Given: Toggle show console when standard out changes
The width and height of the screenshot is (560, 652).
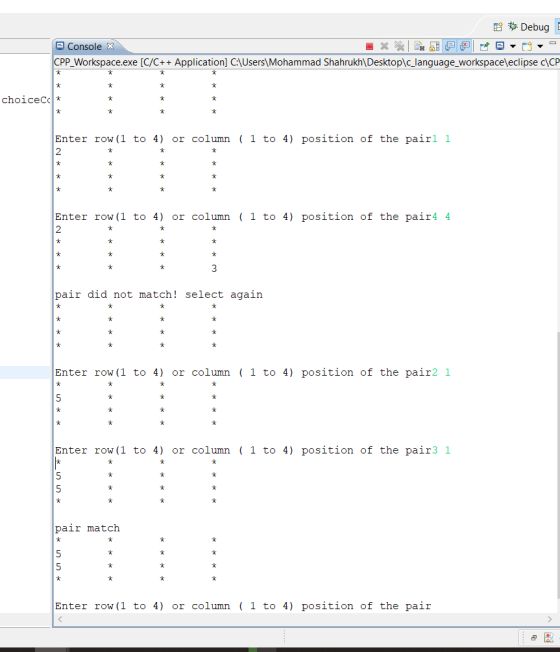Looking at the screenshot, I should 449,46.
